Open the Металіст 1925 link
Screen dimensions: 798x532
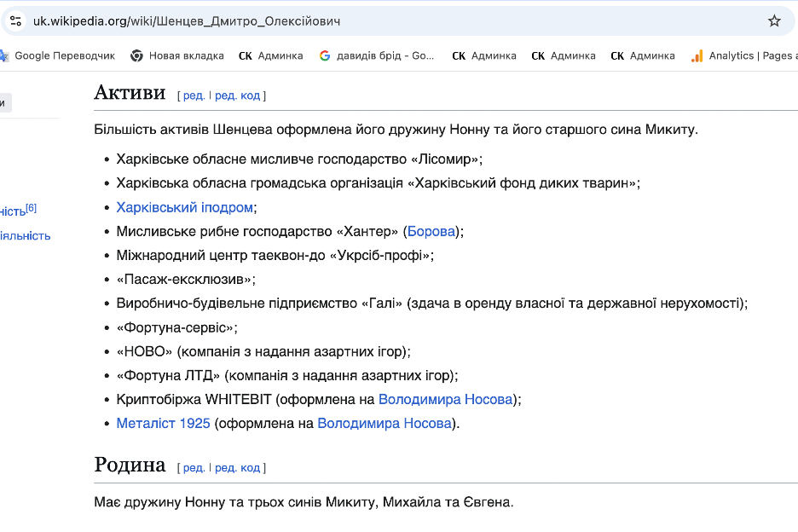click(164, 424)
